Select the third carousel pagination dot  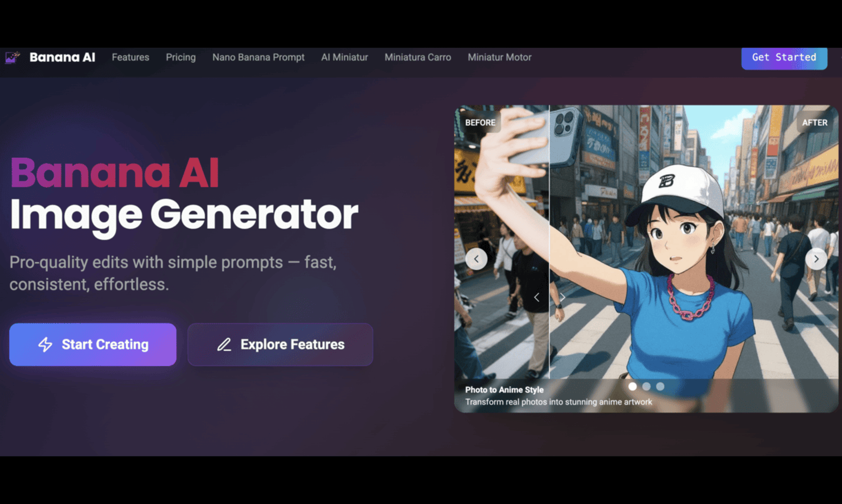pos(660,387)
